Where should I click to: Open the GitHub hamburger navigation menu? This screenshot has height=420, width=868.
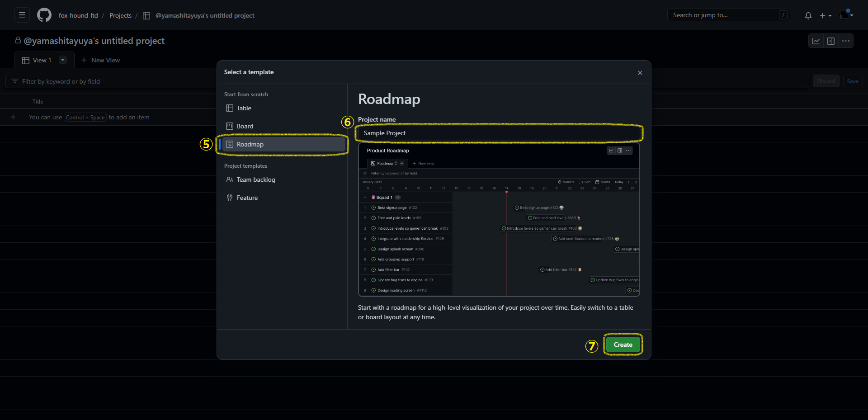(x=22, y=15)
